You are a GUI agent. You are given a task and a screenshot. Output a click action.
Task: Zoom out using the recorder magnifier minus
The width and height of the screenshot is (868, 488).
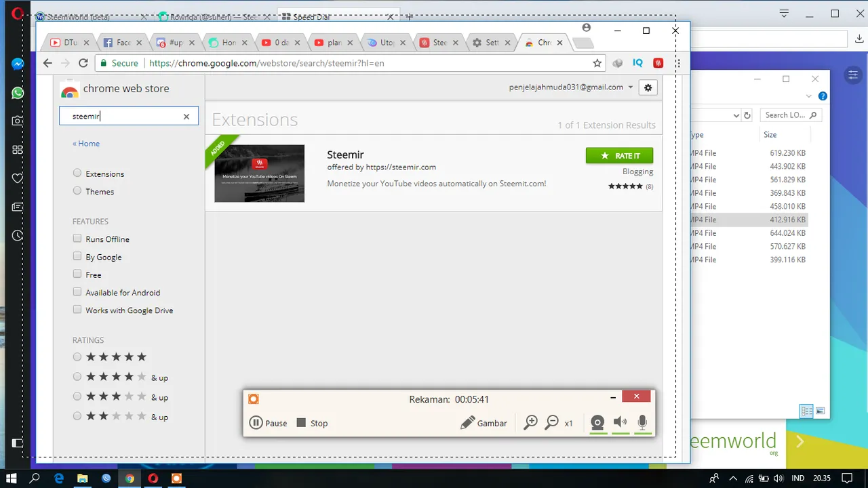click(x=552, y=423)
